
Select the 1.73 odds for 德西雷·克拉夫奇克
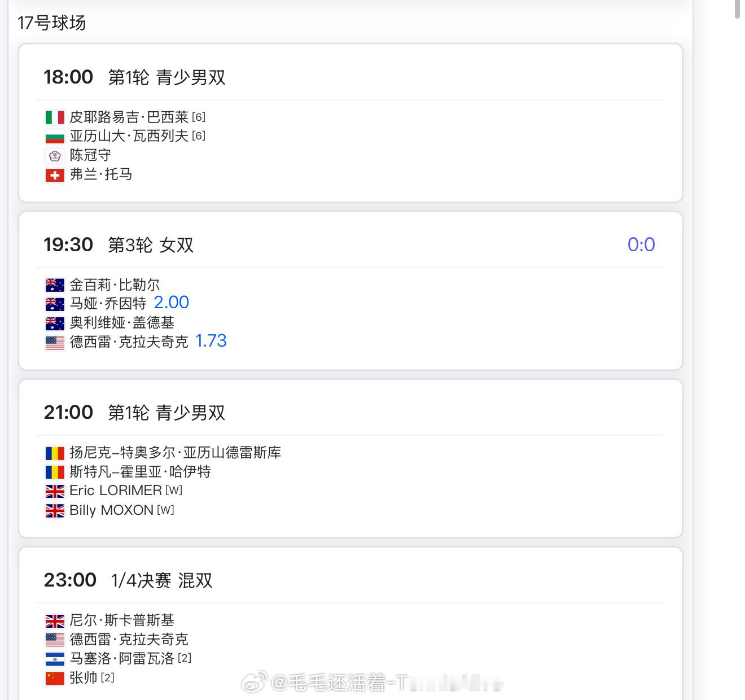point(211,341)
